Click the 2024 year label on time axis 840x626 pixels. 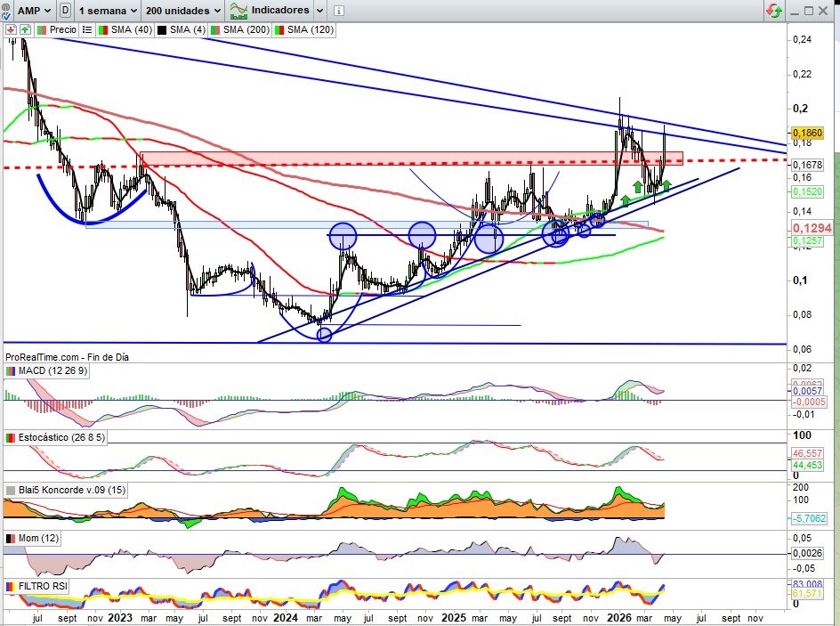[x=285, y=617]
